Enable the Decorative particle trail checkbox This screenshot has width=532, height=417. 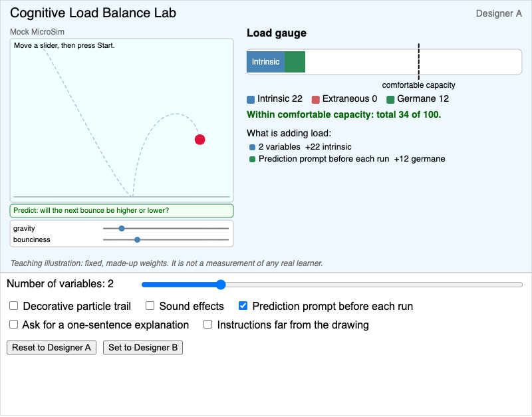pyautogui.click(x=13, y=306)
